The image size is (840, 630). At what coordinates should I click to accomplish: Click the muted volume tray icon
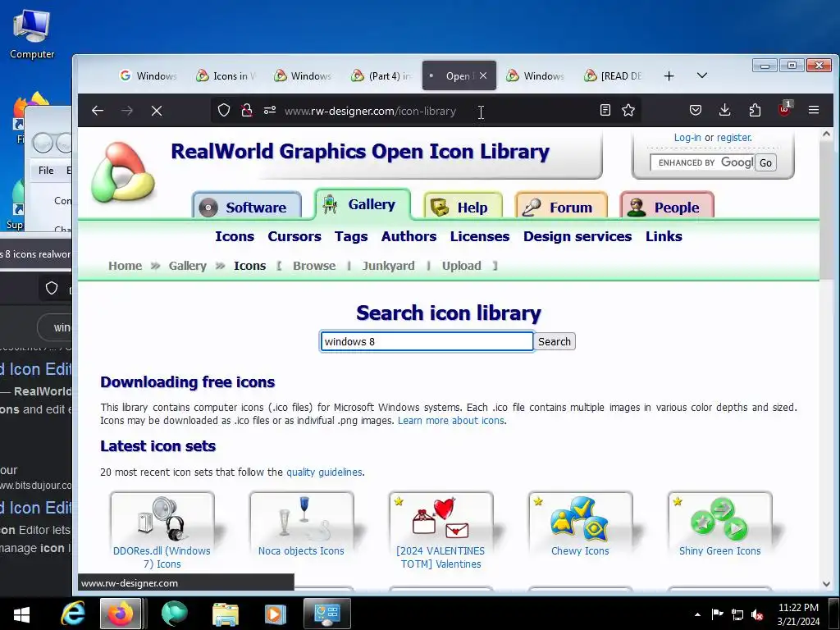tap(757, 615)
